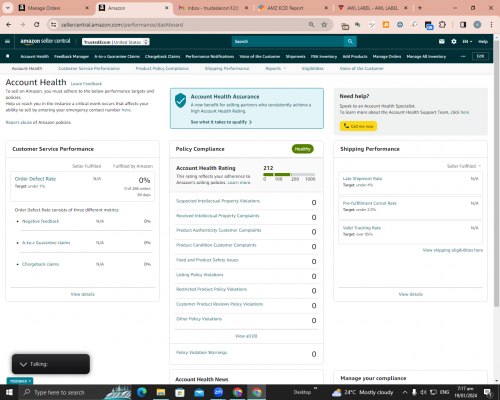Click the Amazon Seller Central logo

(x=45, y=41)
